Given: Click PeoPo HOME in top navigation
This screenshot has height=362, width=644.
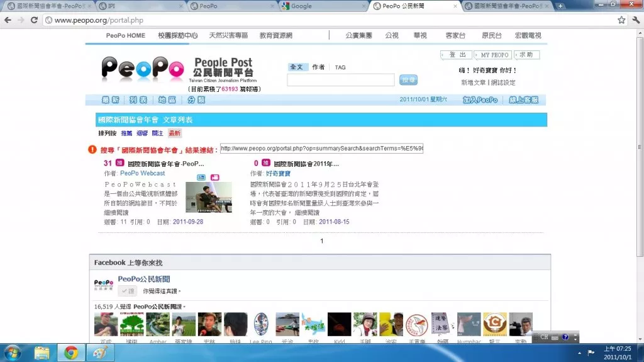Looking at the screenshot, I should 126,35.
